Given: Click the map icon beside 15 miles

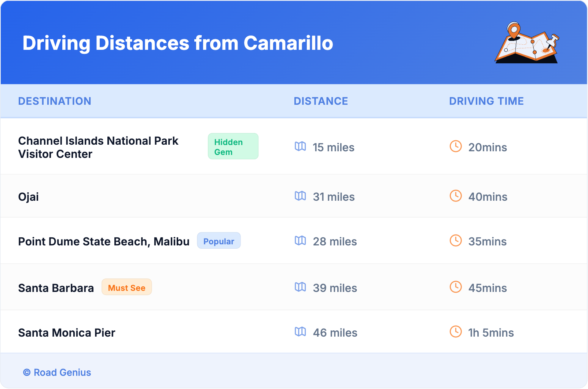Looking at the screenshot, I should [x=300, y=147].
